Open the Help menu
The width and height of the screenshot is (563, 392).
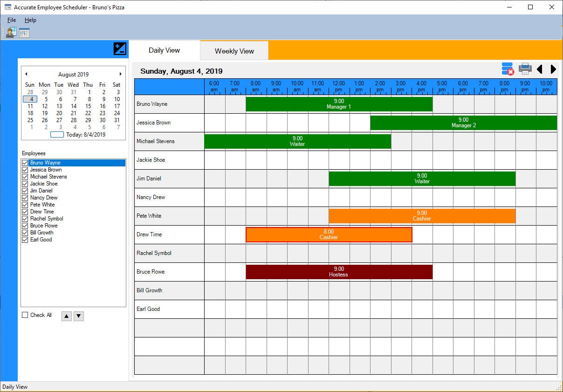click(x=30, y=20)
